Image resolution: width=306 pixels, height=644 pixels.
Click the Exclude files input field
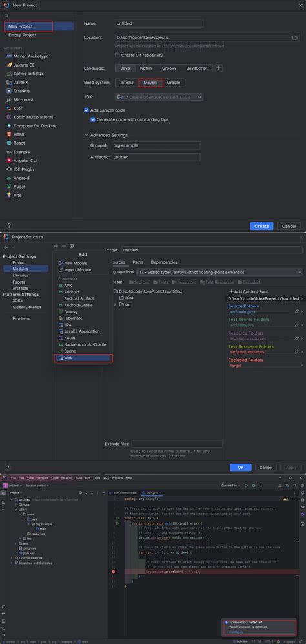point(177,444)
